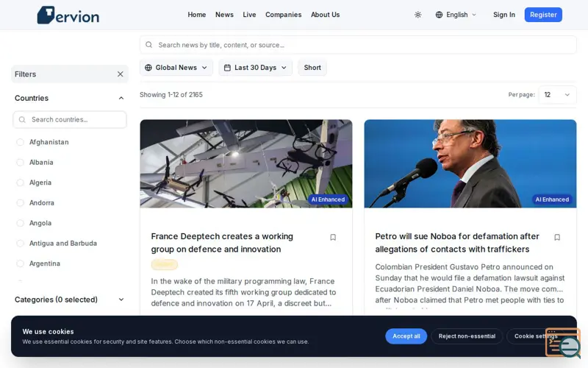This screenshot has width=588, height=368.
Task: Click the yellow tag under France Deeptech title
Action: click(164, 265)
